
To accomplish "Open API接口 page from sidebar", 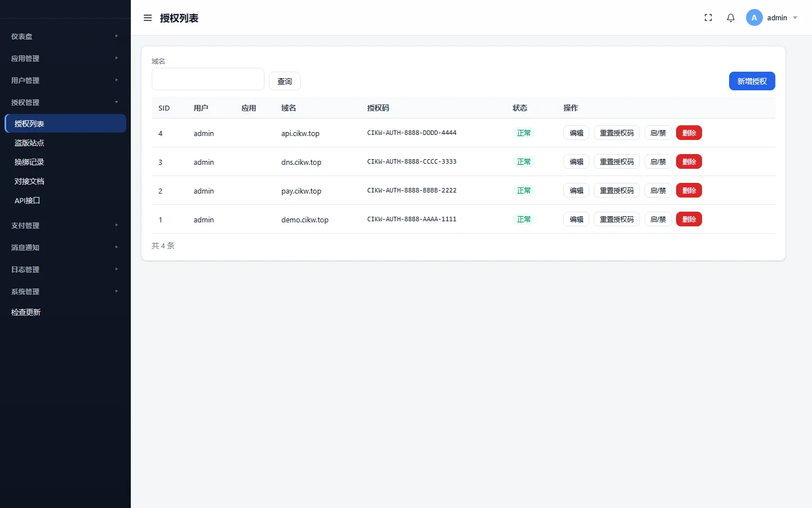I will 65,200.
